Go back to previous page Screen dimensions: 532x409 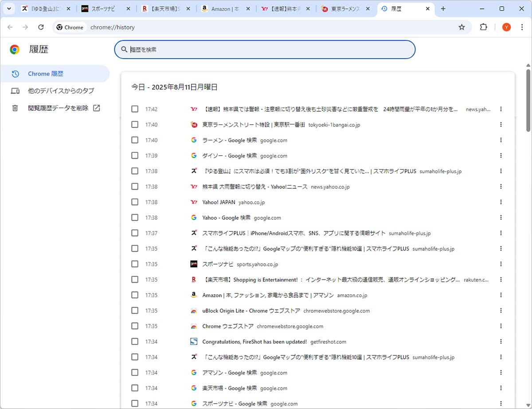point(10,27)
